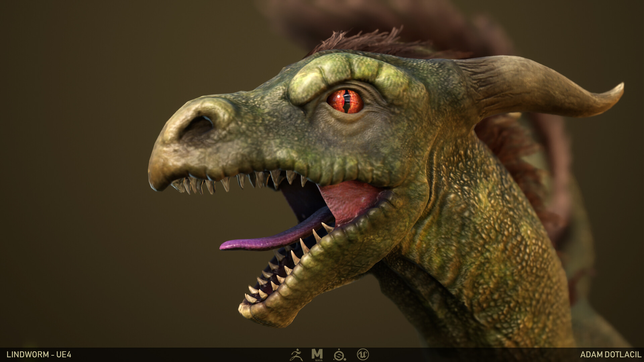Screen dimensions: 644x362
Task: Click the Maya "M" software icon
Action: [x=317, y=354]
